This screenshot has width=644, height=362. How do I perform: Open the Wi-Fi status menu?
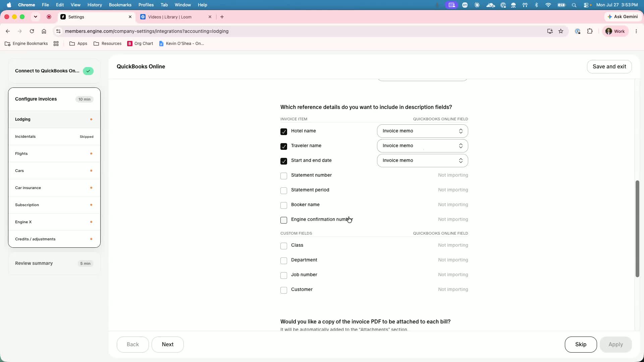(x=548, y=5)
